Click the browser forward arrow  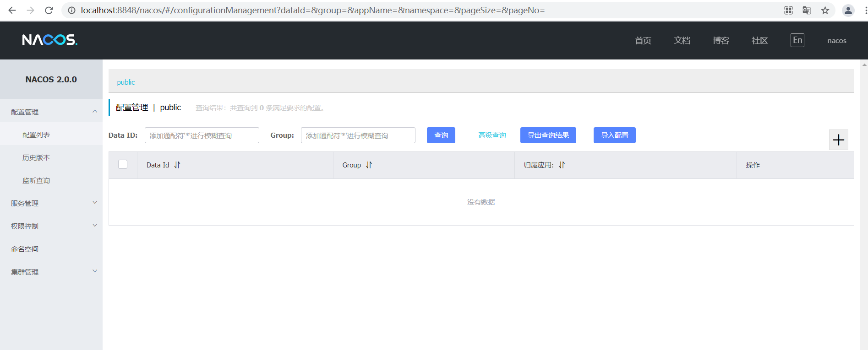coord(31,10)
